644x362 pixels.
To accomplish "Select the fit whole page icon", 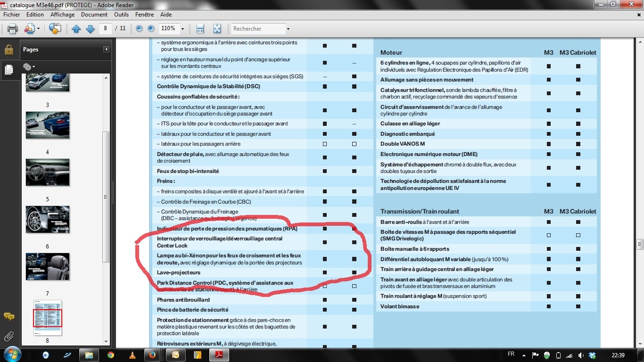I will click(217, 29).
